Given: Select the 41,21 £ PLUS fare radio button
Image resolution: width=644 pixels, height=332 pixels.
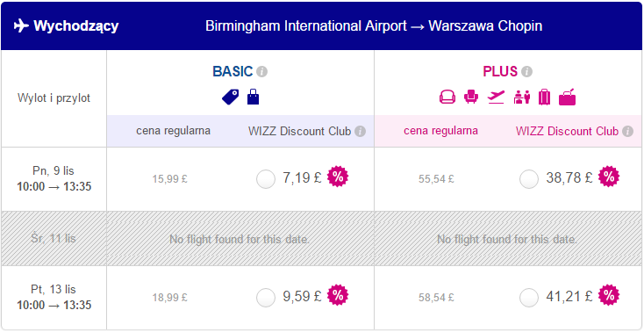Looking at the screenshot, I should click(x=529, y=298).
